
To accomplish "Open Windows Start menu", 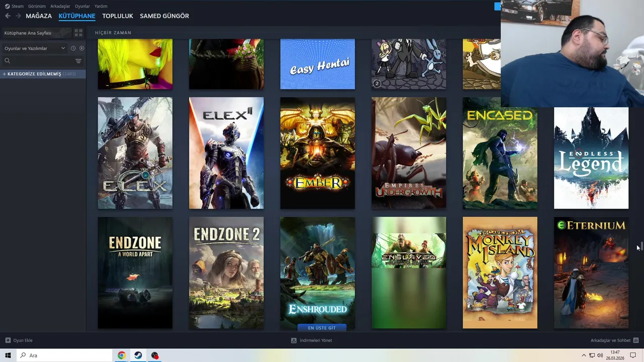I will point(8,355).
